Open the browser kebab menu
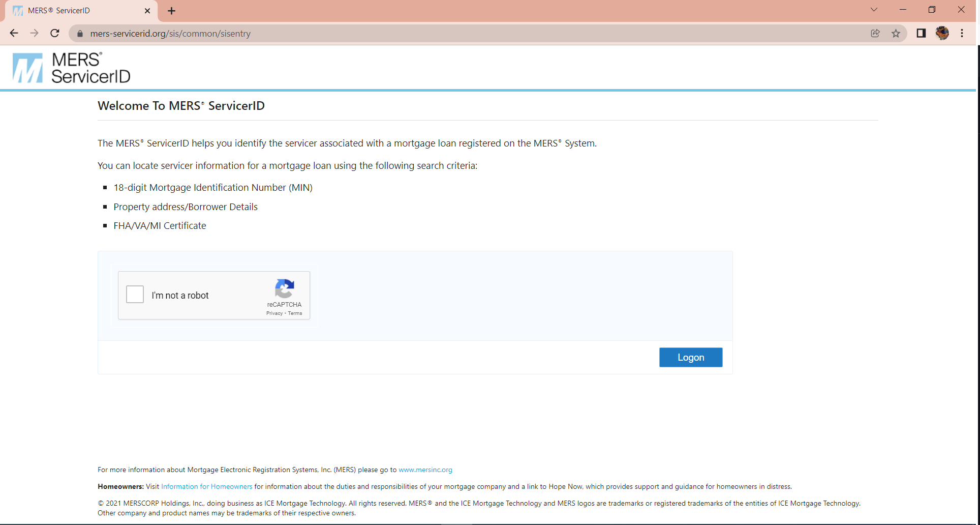This screenshot has width=980, height=525. [x=962, y=33]
